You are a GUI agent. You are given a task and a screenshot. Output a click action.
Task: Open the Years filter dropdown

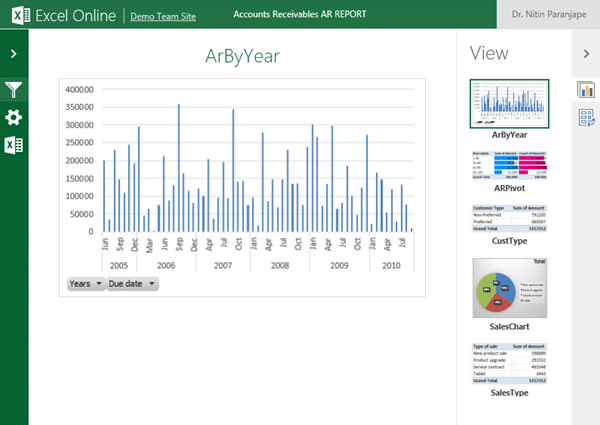pos(86,284)
